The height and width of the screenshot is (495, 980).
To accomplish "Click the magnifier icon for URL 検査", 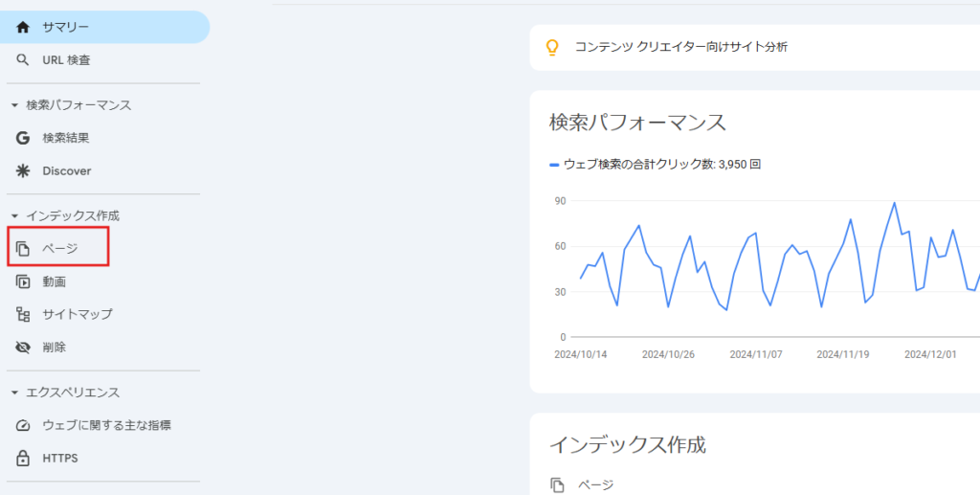I will click(x=23, y=60).
